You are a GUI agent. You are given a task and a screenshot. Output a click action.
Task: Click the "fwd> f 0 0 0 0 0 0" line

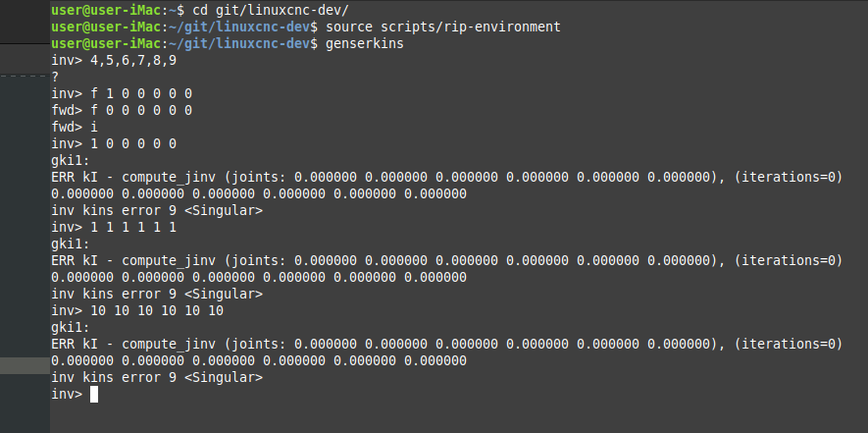(122, 110)
